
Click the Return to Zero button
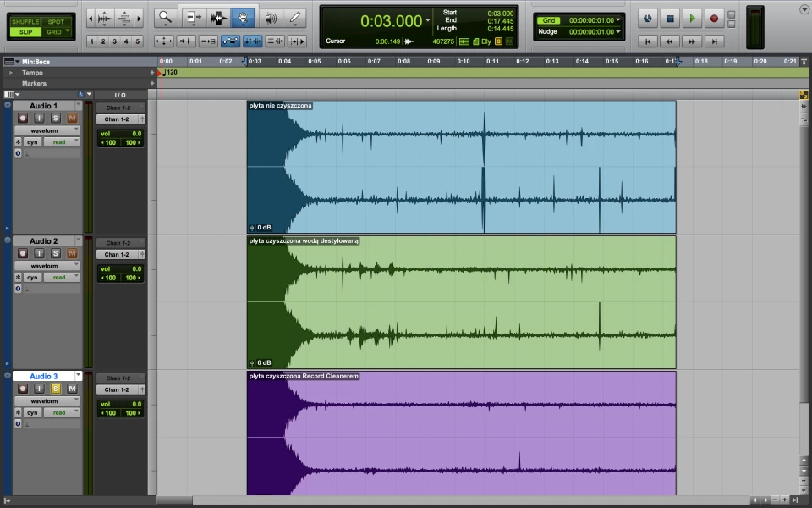647,41
